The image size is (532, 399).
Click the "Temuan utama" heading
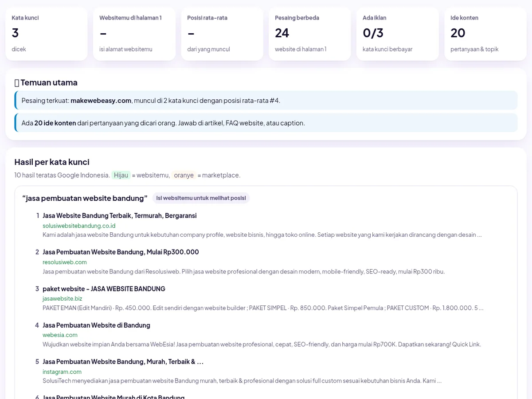tap(46, 82)
